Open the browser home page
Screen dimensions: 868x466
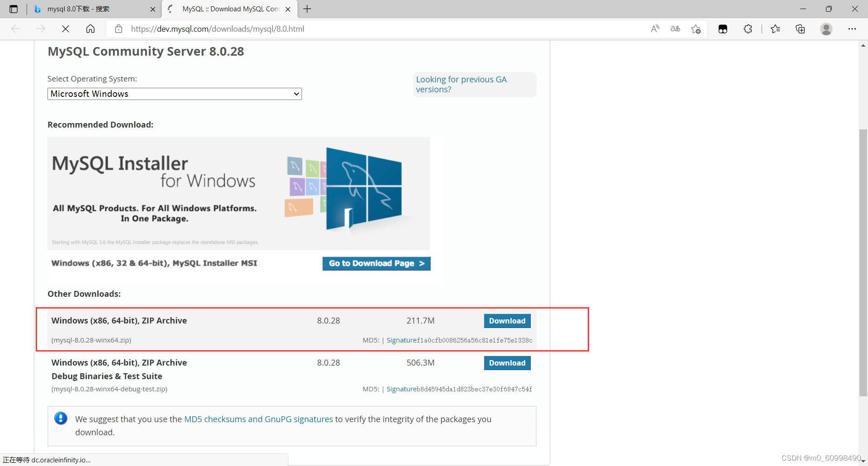point(90,29)
